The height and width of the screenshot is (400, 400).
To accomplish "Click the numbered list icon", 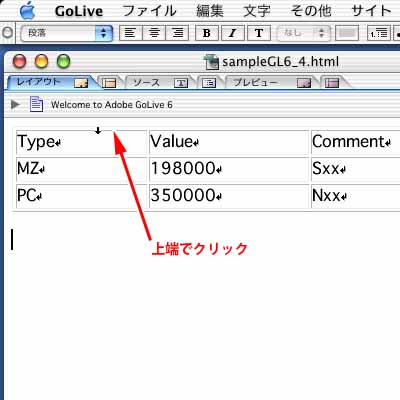I will click(x=378, y=33).
